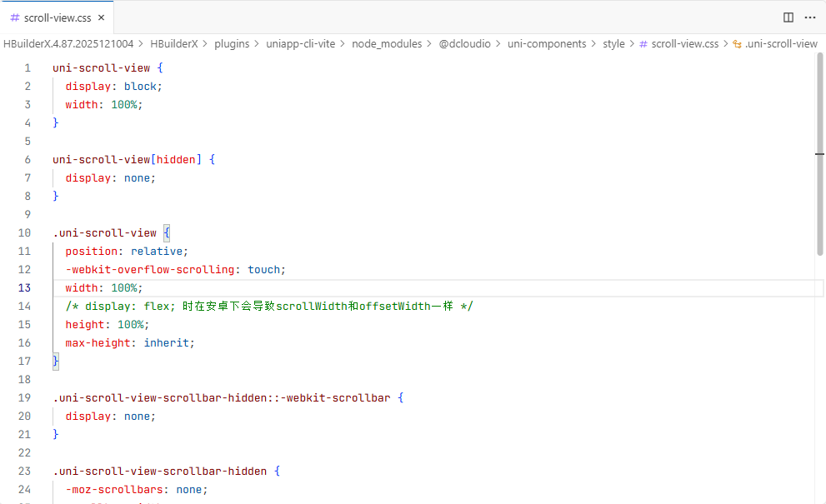Click '.uni-scroll-view-scrollbar-hidden::-webkit-scrollbar' selector

click(x=222, y=397)
